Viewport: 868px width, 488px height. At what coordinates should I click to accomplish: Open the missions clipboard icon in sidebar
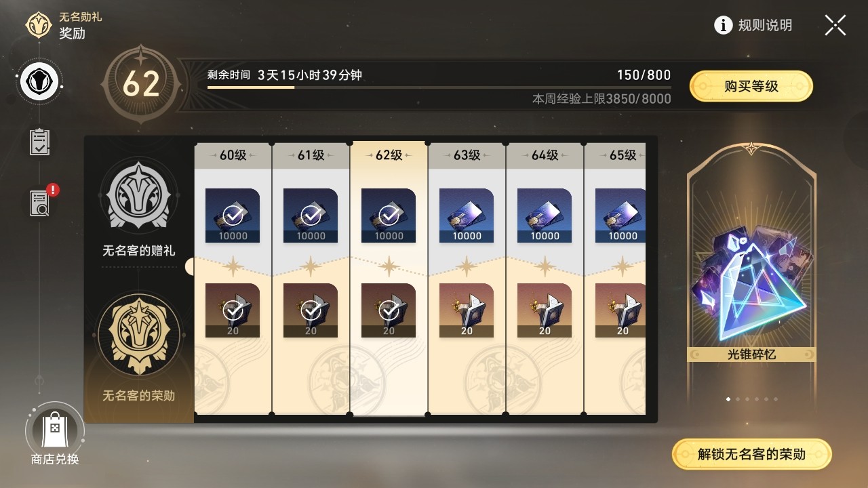pos(39,142)
